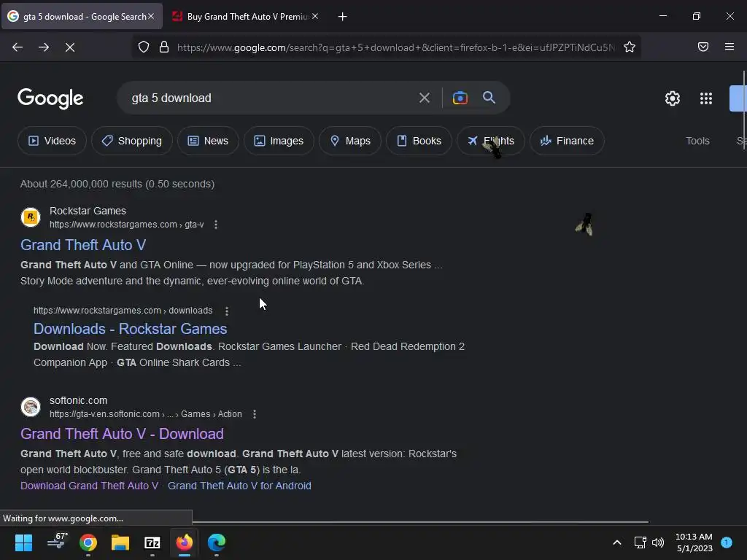This screenshot has width=747, height=560.
Task: Open 7-Zip from the taskbar
Action: (x=152, y=542)
